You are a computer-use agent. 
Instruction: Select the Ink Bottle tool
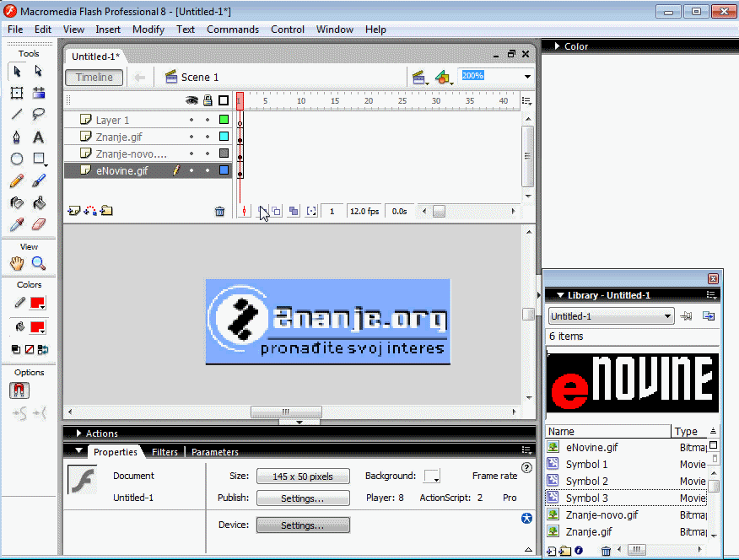[x=17, y=202]
